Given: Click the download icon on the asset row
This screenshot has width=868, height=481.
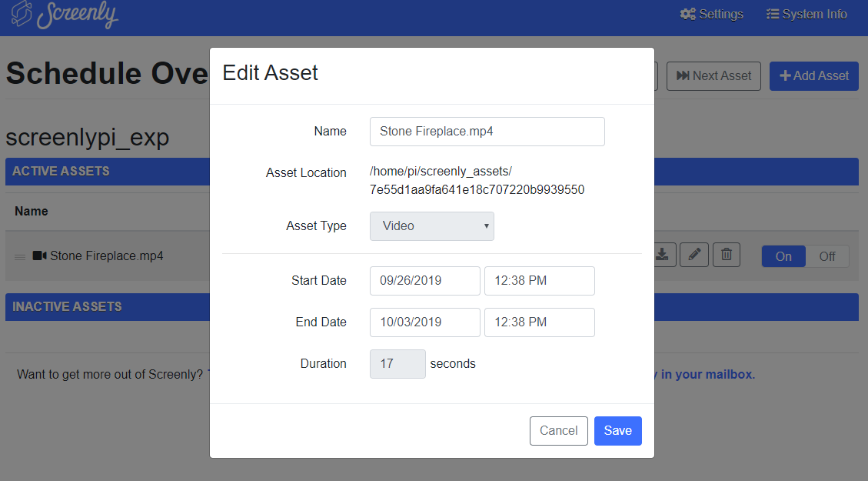Looking at the screenshot, I should pos(662,254).
